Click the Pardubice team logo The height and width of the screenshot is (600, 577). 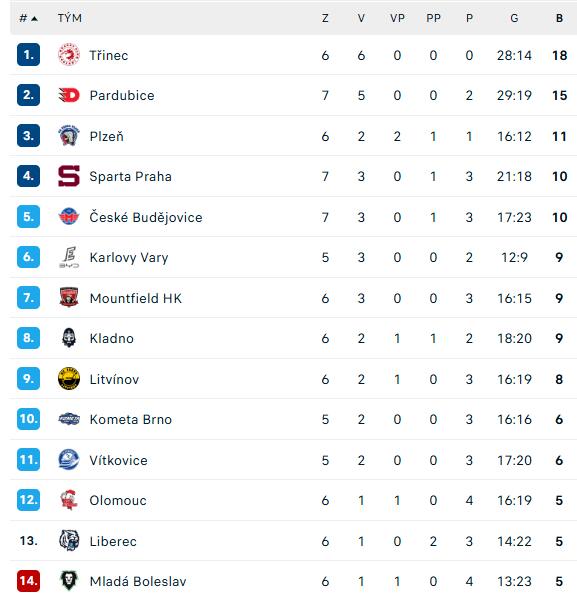pyautogui.click(x=69, y=95)
